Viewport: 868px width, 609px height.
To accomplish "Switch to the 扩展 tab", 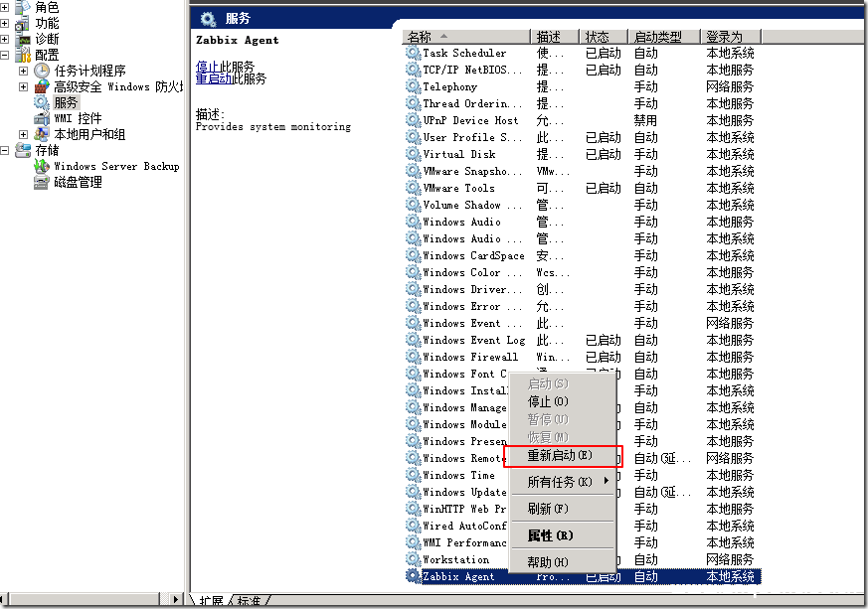I will tap(212, 600).
